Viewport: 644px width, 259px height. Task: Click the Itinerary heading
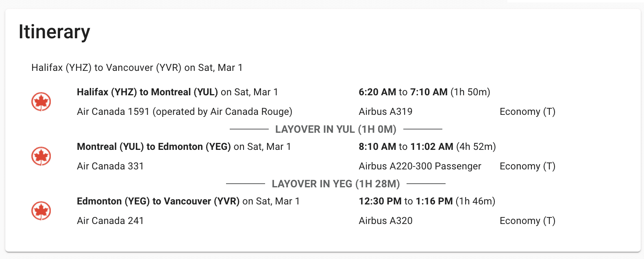pos(54,32)
